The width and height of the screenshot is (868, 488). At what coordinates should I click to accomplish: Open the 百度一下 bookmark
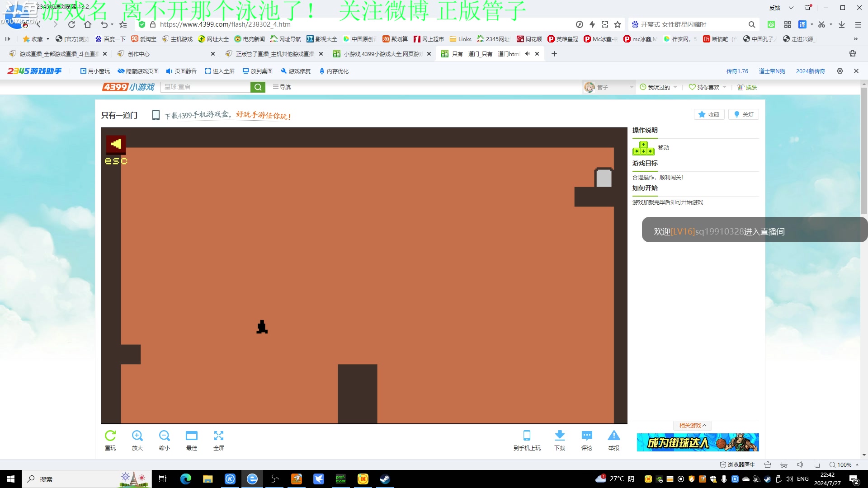click(x=110, y=39)
